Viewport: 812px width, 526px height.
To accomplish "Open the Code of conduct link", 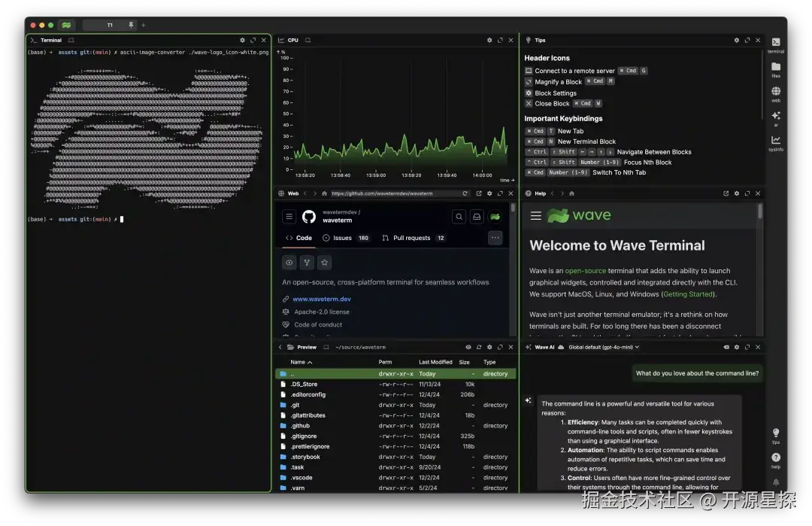I will [x=318, y=325].
